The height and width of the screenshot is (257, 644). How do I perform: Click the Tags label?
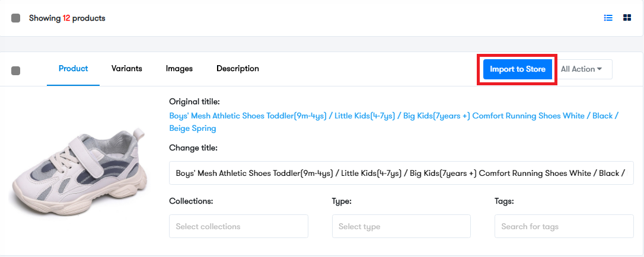coord(505,201)
